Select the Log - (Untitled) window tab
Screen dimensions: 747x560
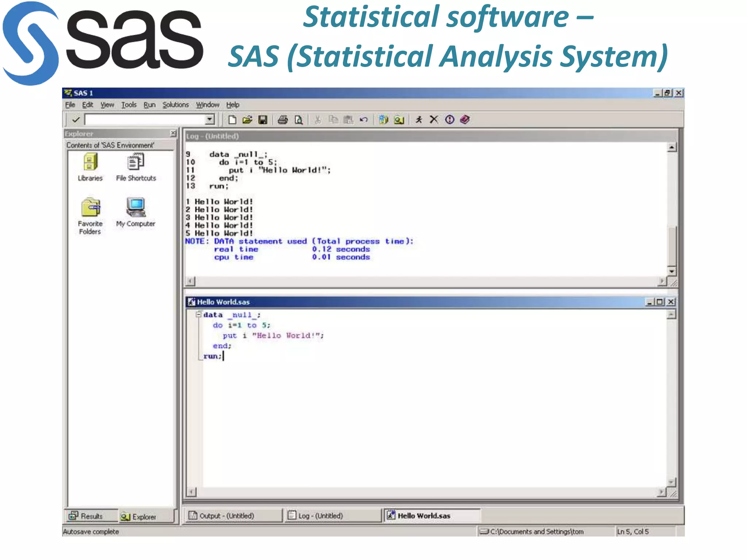click(x=333, y=516)
